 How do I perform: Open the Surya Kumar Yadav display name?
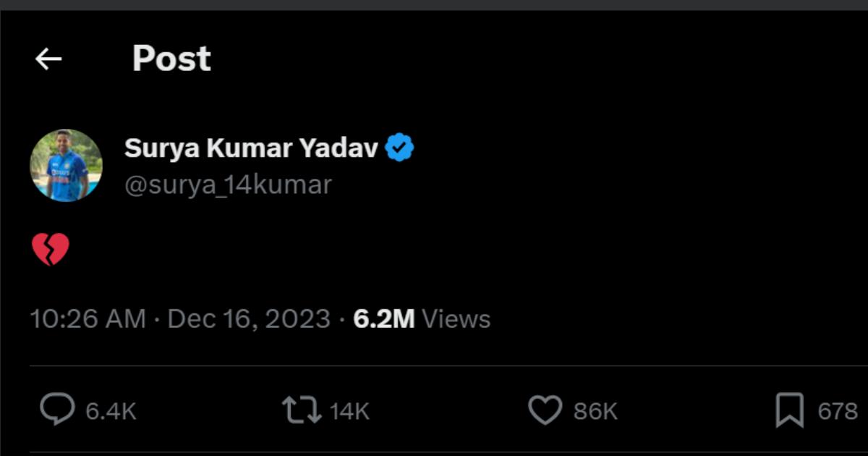(251, 148)
